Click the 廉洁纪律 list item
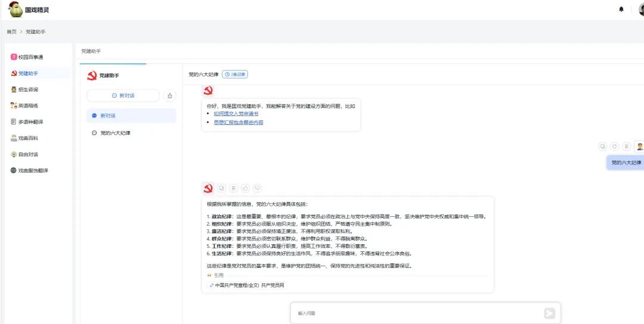Screen dimensions: 644x324 pyautogui.click(x=279, y=231)
